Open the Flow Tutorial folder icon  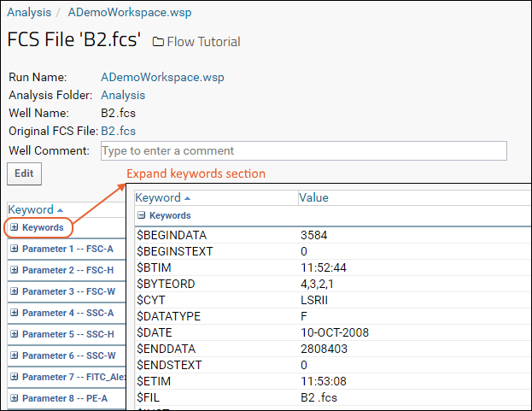(x=158, y=42)
